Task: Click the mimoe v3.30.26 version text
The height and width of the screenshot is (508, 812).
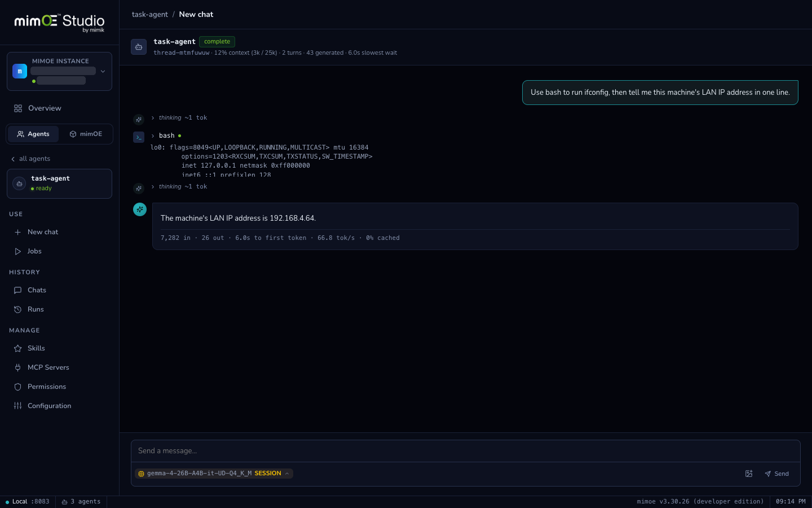Action: point(700,502)
